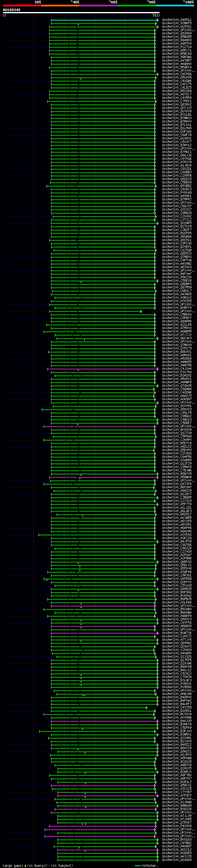Click UniRef100_Q83M02 hit name
Screen dimensions: 197x868
pyautogui.click(x=176, y=104)
